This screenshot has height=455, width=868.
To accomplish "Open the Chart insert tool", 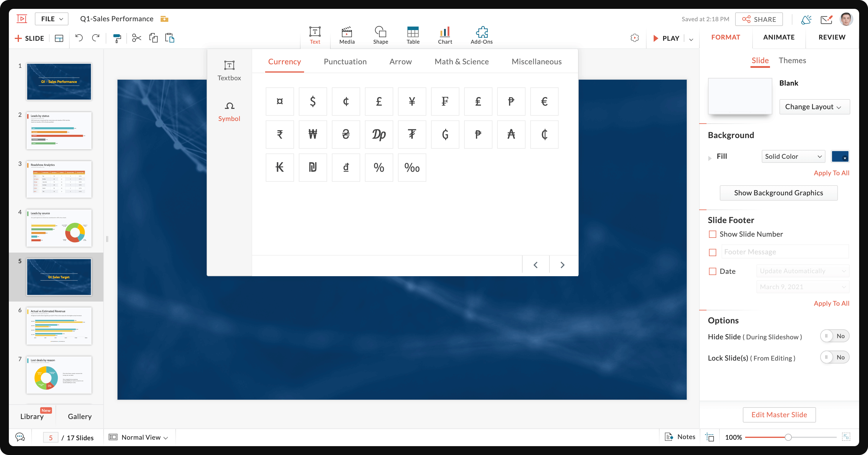I will coord(445,35).
